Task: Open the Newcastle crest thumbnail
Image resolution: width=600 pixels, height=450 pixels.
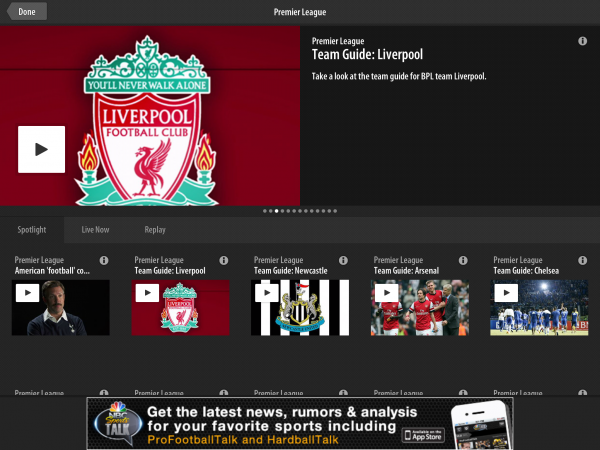Action: coord(300,308)
